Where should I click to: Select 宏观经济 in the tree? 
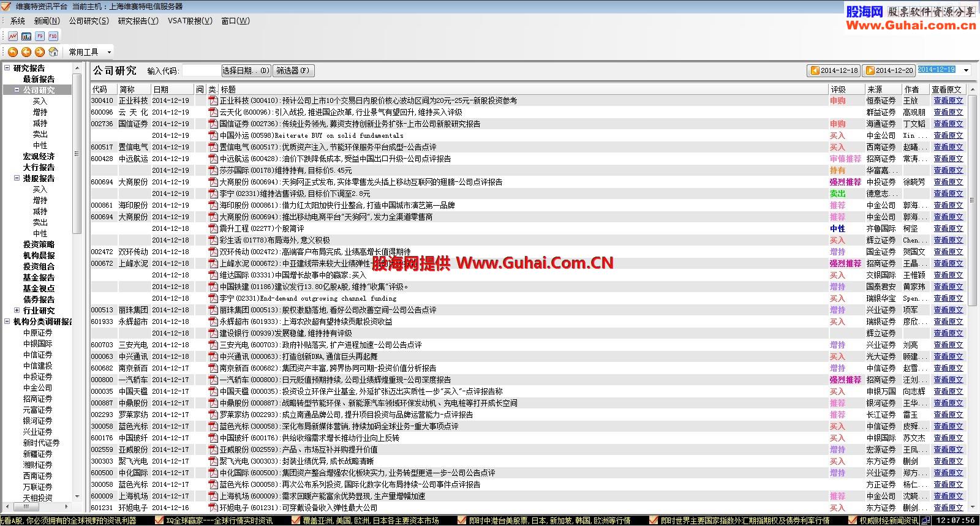(x=39, y=156)
